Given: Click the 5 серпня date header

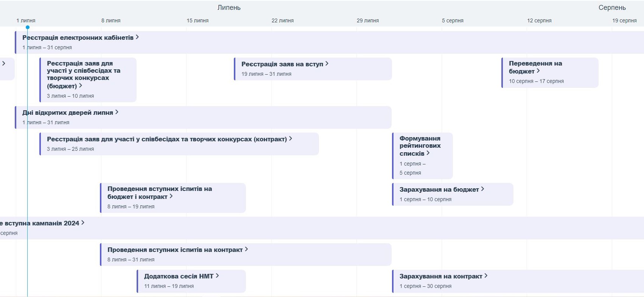Looking at the screenshot, I should point(453,20).
